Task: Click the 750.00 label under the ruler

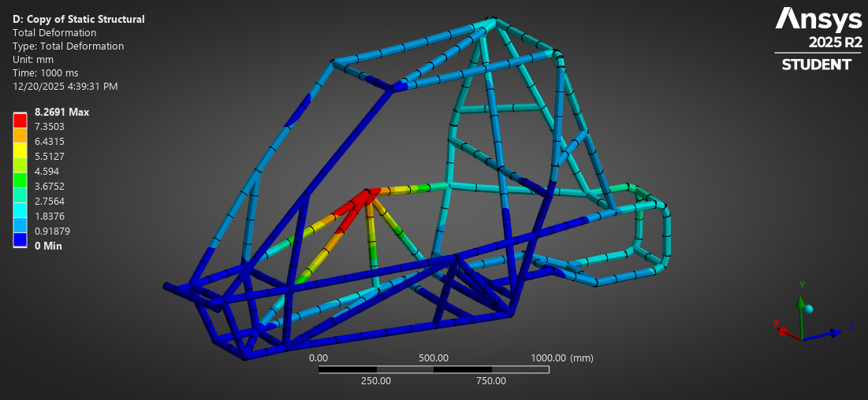Action: (x=491, y=381)
